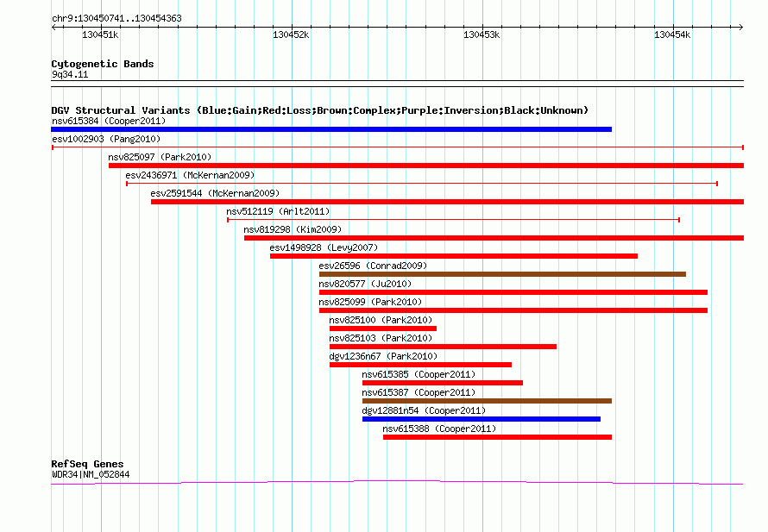
Task: Select the red dgv1236n67 loss bar
Action: pyautogui.click(x=421, y=365)
